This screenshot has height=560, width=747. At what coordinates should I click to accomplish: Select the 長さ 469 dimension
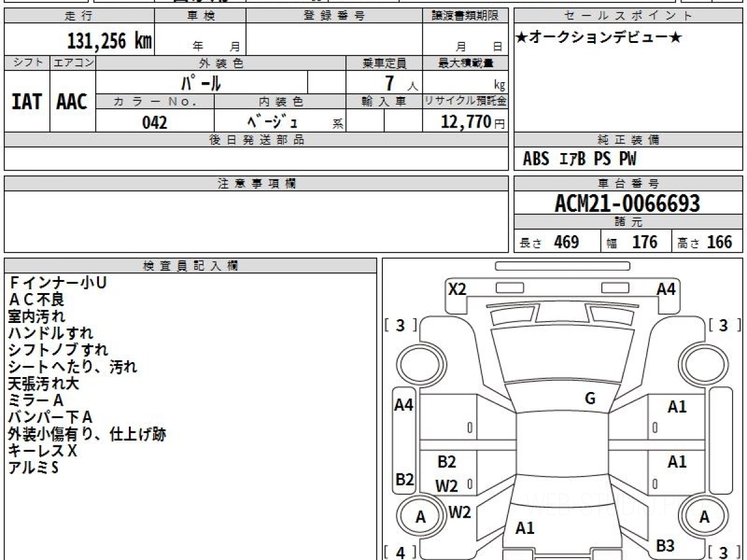coord(550,242)
